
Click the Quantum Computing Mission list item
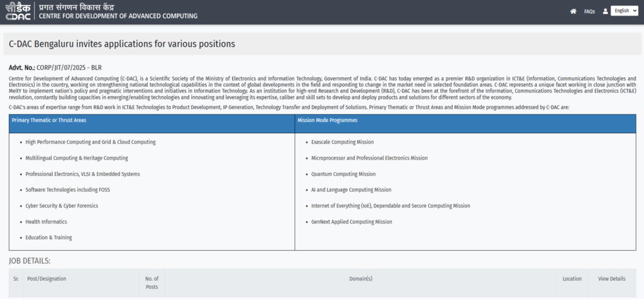pyautogui.click(x=343, y=174)
